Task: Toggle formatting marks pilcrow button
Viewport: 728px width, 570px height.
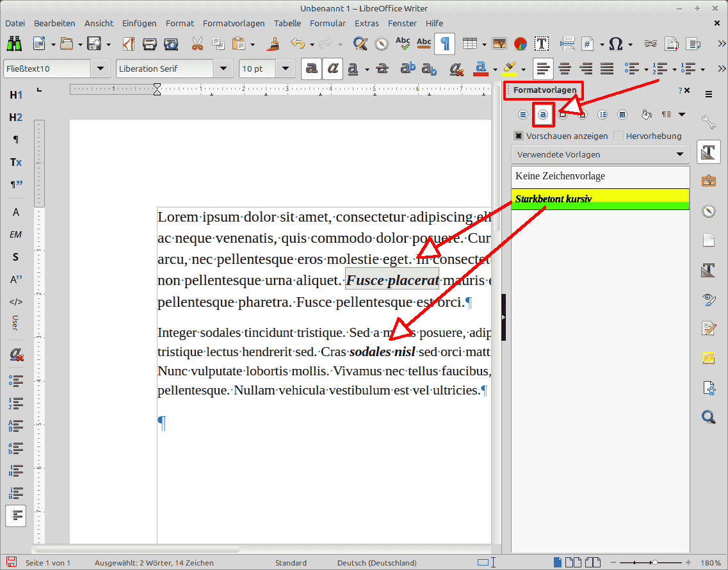Action: 445,44
